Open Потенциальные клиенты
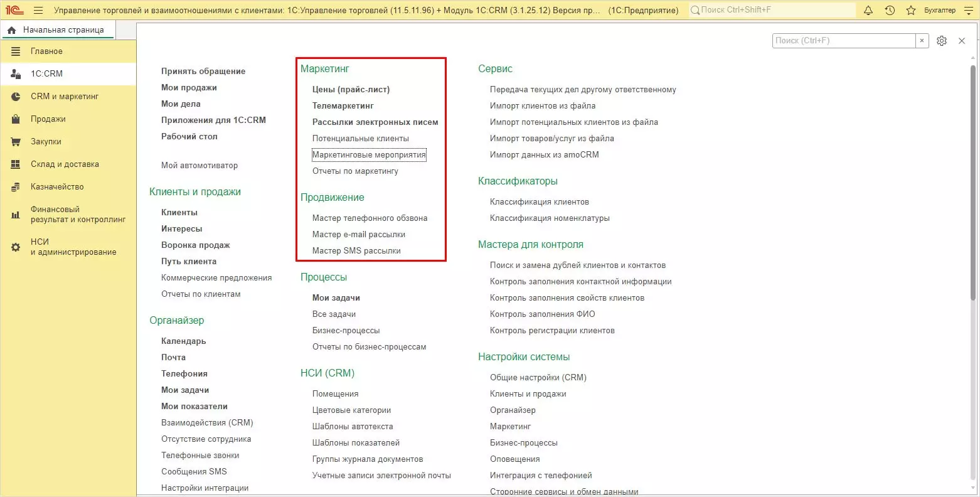Screen dimensions: 980x497 pyautogui.click(x=361, y=139)
